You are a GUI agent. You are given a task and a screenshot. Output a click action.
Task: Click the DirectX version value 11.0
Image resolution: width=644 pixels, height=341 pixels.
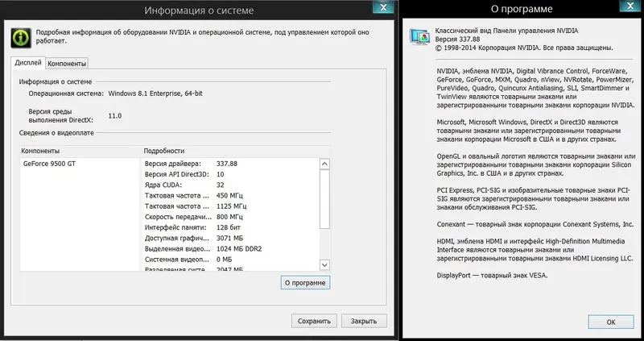click(x=115, y=116)
